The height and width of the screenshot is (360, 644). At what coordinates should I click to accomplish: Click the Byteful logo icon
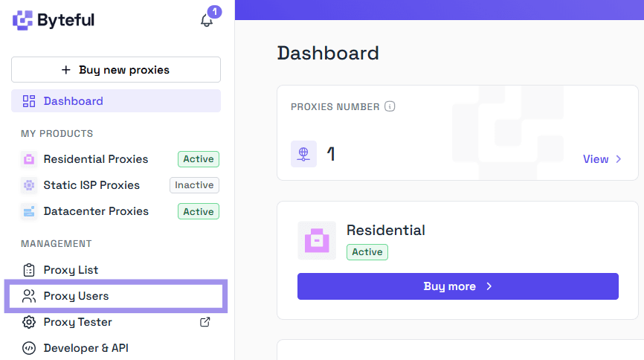click(x=22, y=20)
